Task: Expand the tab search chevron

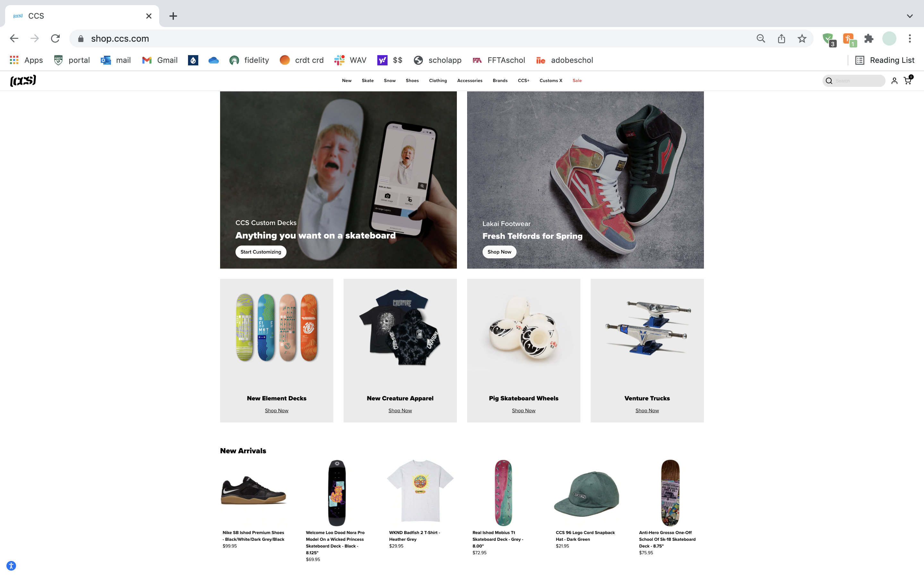Action: click(x=910, y=16)
